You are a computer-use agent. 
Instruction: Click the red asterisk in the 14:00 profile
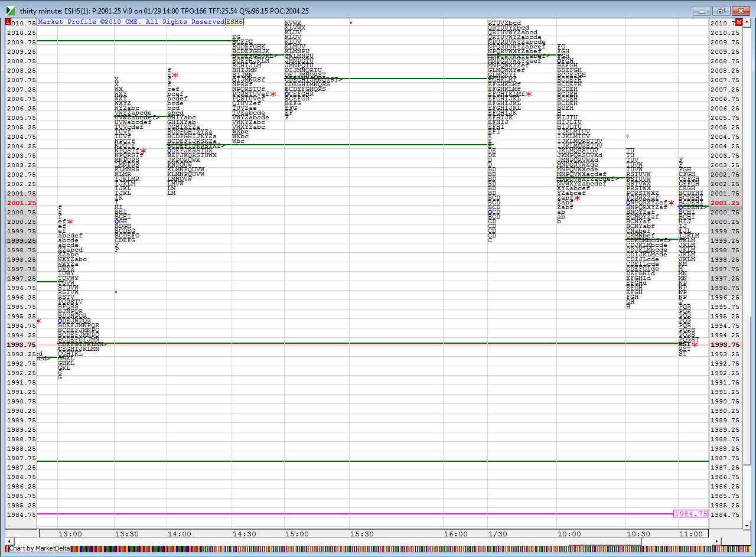tap(175, 76)
